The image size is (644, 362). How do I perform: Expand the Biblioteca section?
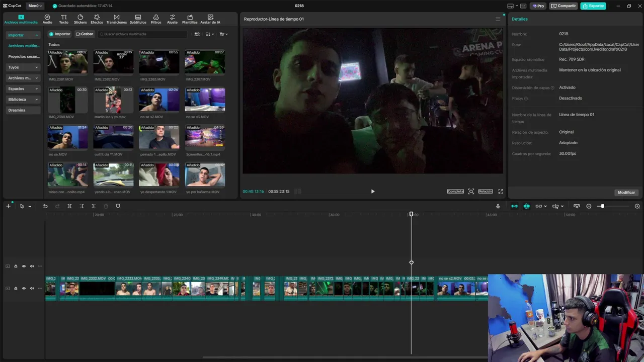tap(23, 100)
